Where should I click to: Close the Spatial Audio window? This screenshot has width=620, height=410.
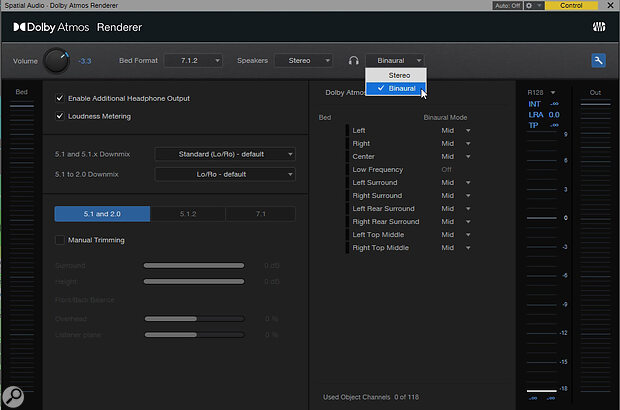coord(610,6)
